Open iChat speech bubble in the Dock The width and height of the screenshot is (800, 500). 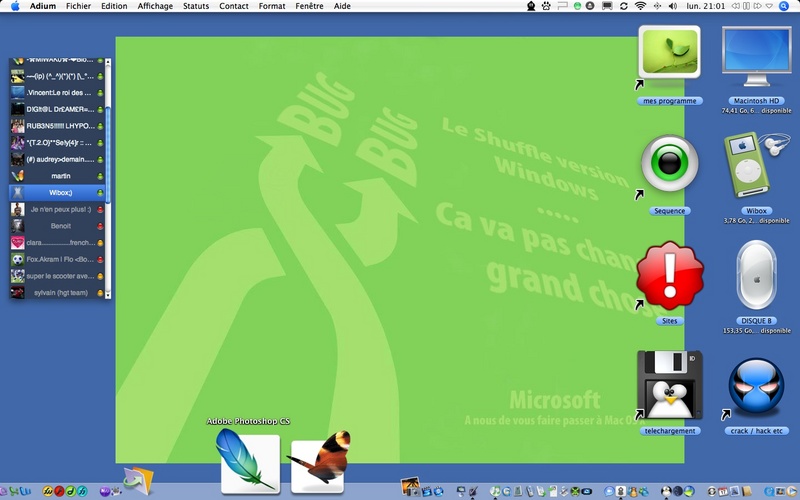(x=609, y=492)
